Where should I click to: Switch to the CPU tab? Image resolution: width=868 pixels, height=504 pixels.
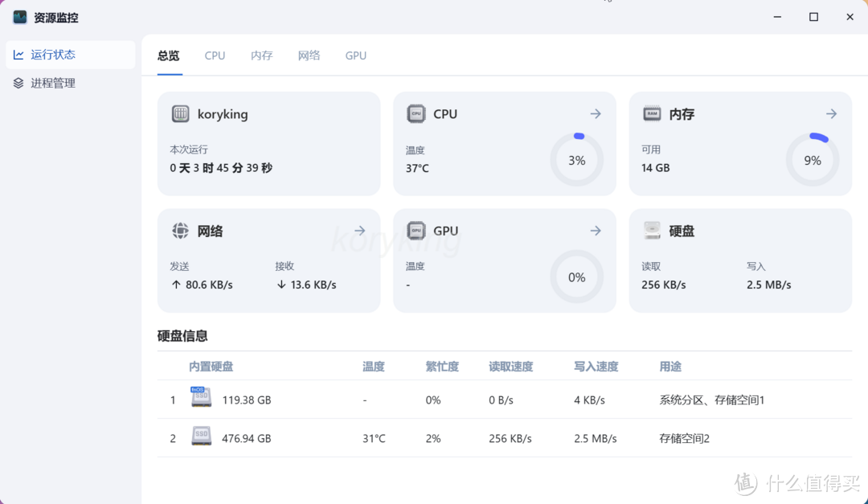(x=215, y=55)
